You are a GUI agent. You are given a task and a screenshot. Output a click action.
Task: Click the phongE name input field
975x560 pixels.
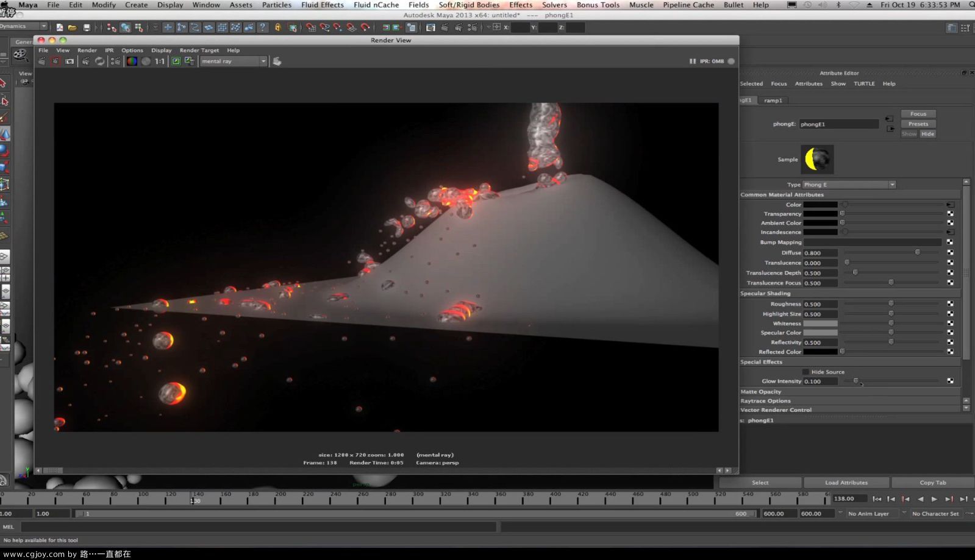point(839,124)
